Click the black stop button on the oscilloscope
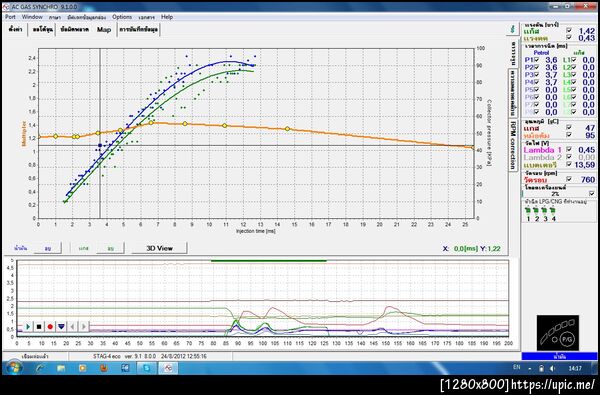Image resolution: width=600 pixels, height=395 pixels. click(x=39, y=327)
